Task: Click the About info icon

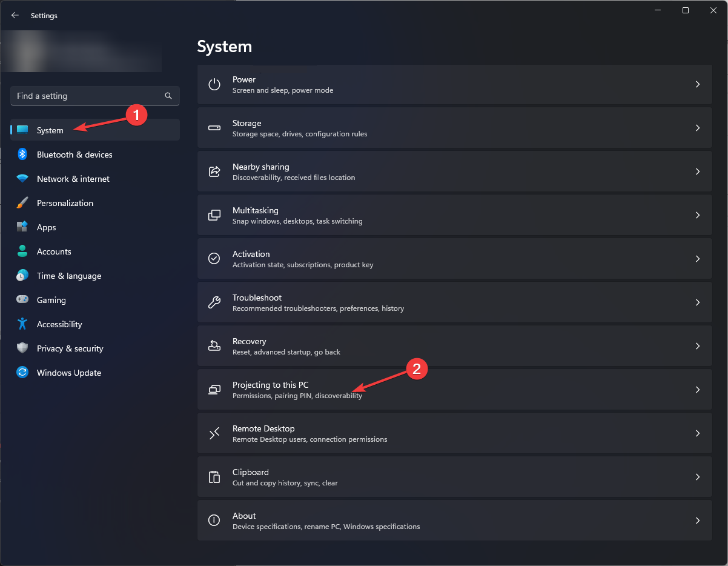Action: (214, 521)
